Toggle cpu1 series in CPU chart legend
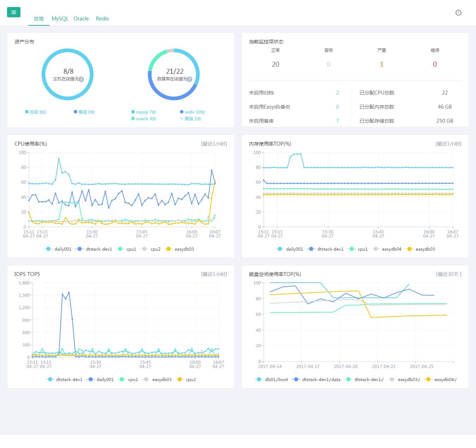Screen dimensions: 476x448 [126, 249]
